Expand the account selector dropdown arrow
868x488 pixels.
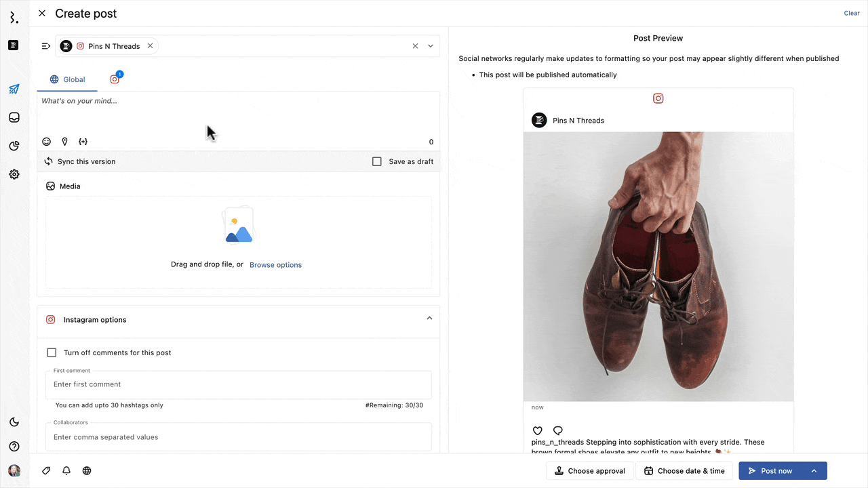[431, 46]
